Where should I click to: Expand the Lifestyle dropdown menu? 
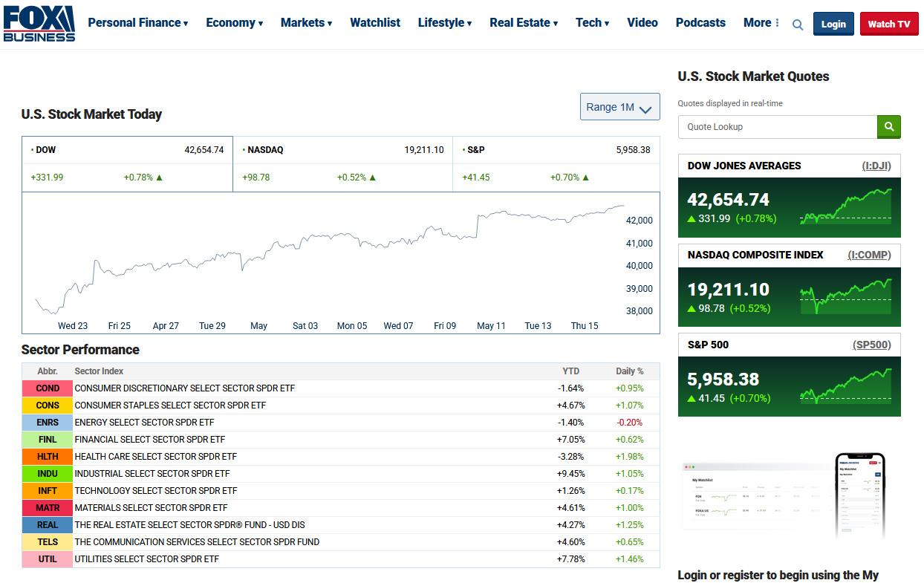(x=445, y=23)
